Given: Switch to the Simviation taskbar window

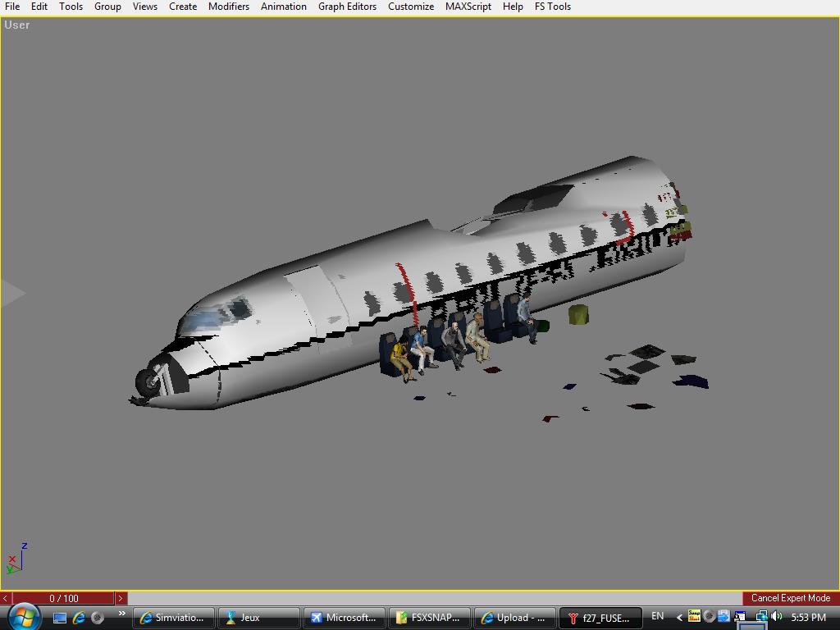Looking at the screenshot, I should [x=174, y=618].
